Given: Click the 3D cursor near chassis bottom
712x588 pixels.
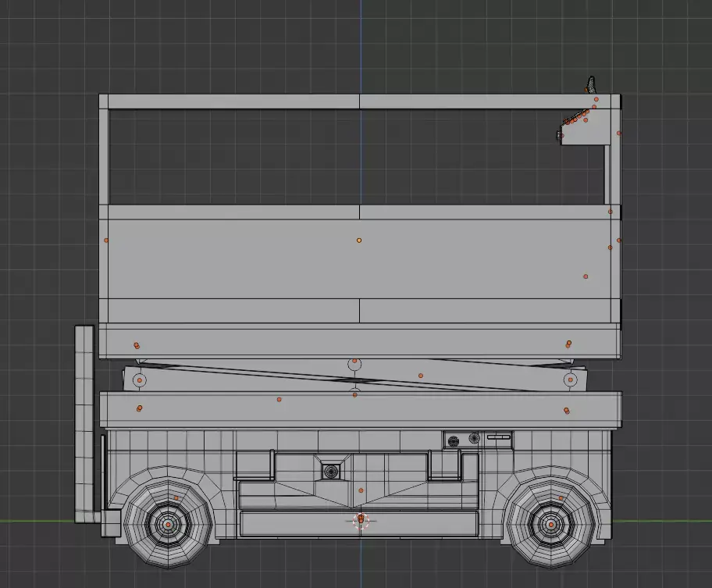Looking at the screenshot, I should click(x=361, y=521).
